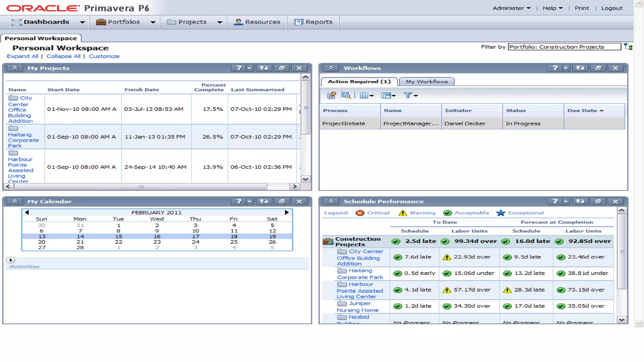Collapse the Schedule Performance portlet with its chevron icon
Image resolution: width=644 pixels, height=362 pixels.
(x=331, y=201)
